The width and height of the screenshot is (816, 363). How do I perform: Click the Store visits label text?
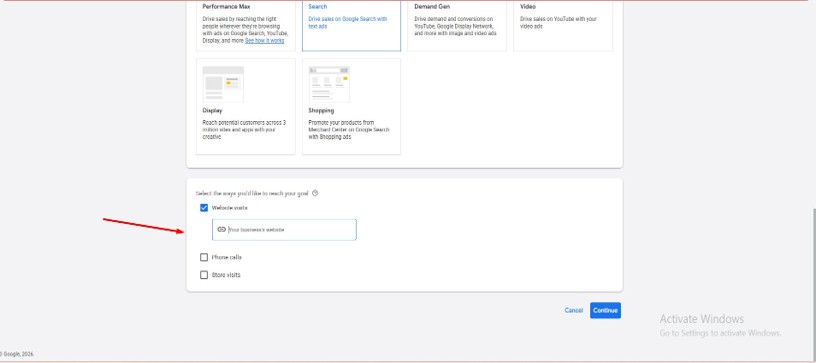pos(226,275)
